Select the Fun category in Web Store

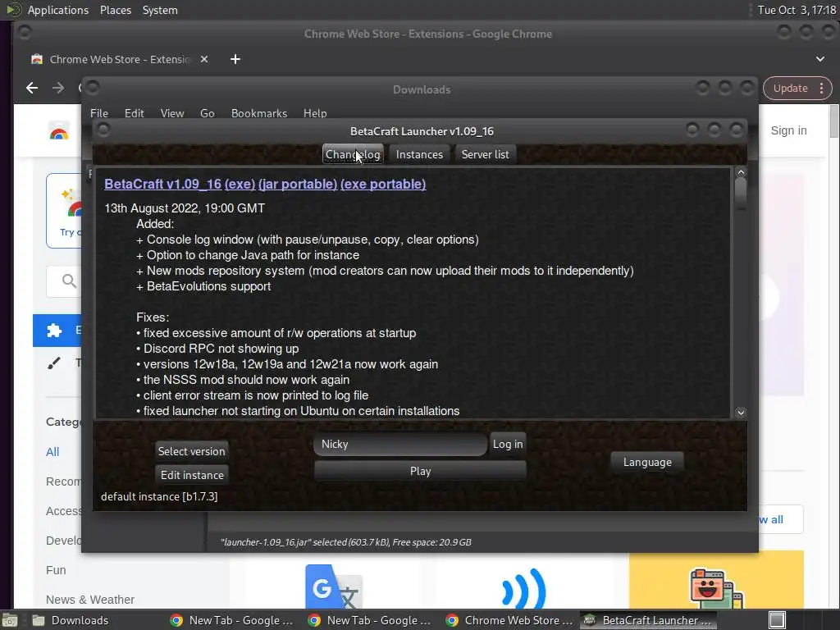click(56, 570)
